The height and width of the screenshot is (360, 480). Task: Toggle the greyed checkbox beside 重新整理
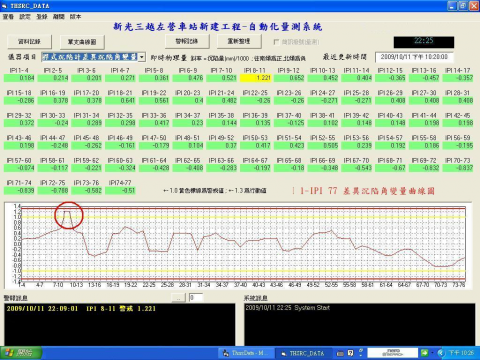(x=276, y=42)
